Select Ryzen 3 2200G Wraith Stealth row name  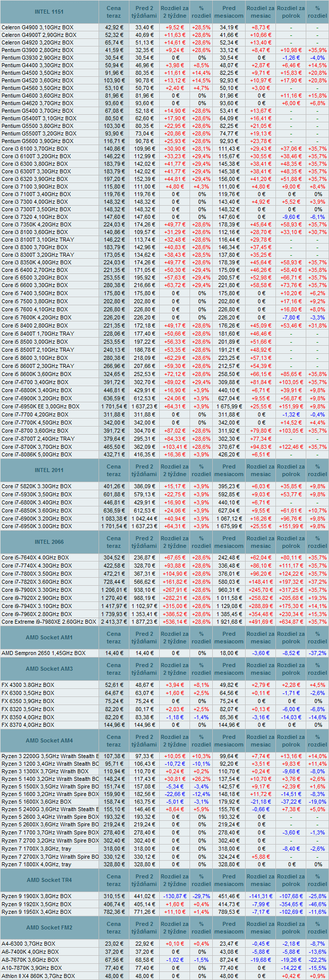(50, 756)
